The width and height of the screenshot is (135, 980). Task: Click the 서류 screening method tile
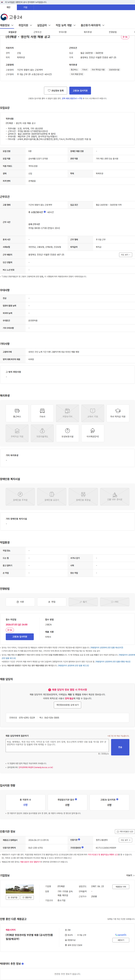[20, 602]
